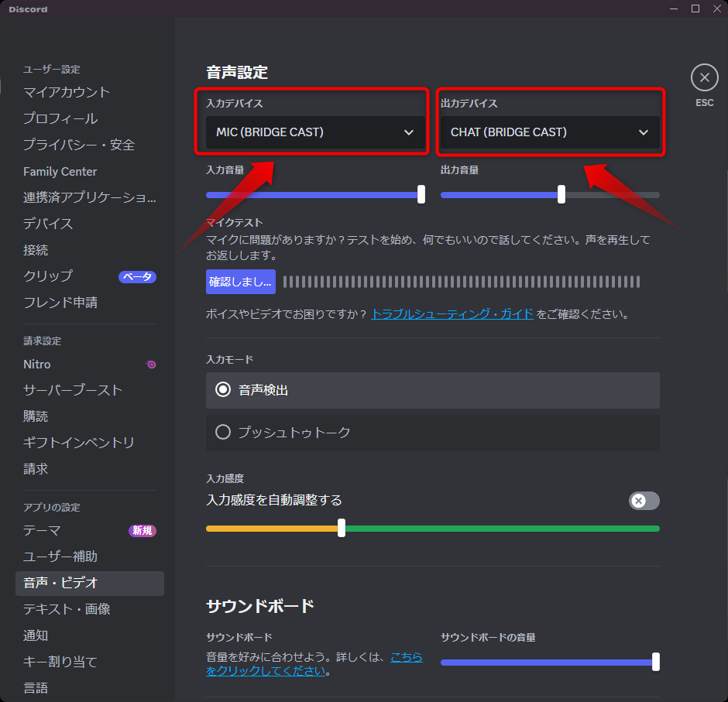Screen dimensions: 728x702
Task: Click the Nitro badge icon in sidebar
Action: coord(151,365)
